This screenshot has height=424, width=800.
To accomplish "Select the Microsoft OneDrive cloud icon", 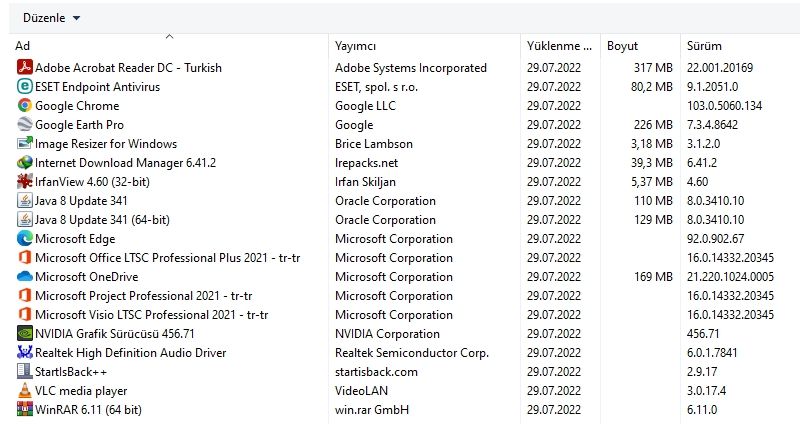I will pos(25,277).
